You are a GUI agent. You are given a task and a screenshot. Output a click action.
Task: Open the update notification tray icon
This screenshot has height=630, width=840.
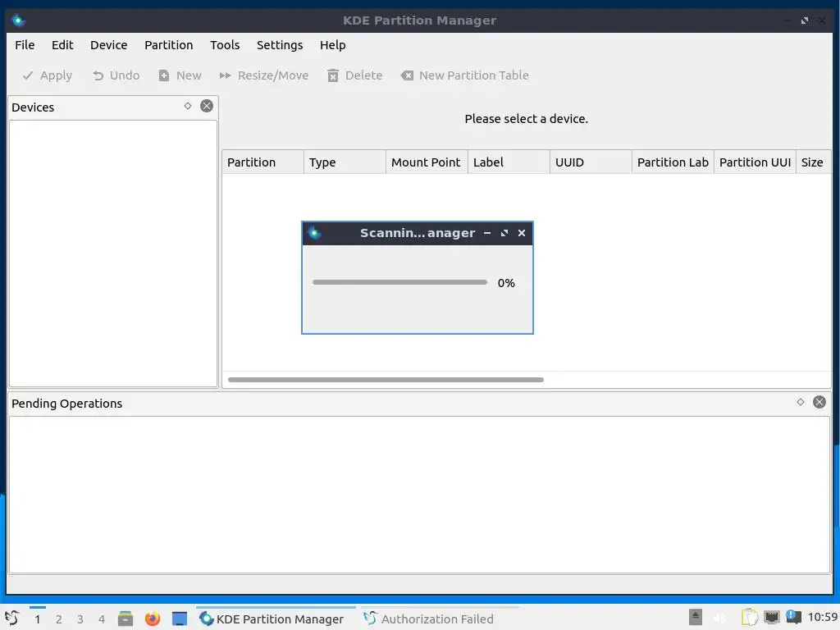pyautogui.click(x=793, y=617)
